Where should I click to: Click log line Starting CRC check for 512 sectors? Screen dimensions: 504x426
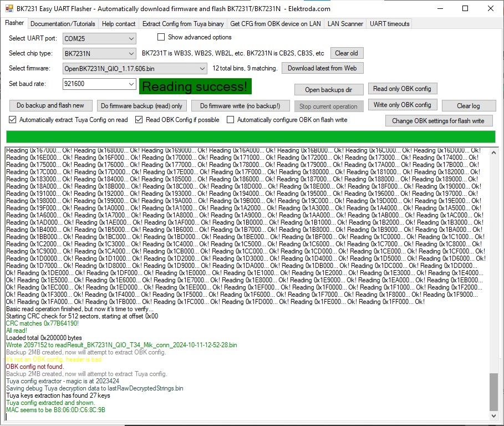(82, 316)
